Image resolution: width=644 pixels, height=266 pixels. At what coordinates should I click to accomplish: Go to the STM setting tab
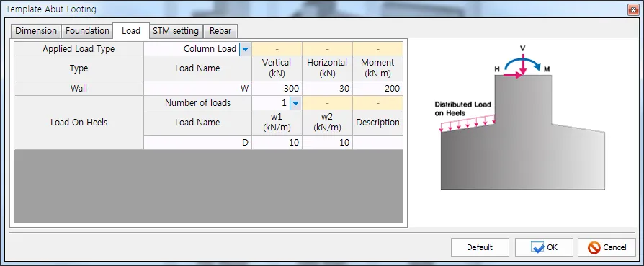(176, 31)
